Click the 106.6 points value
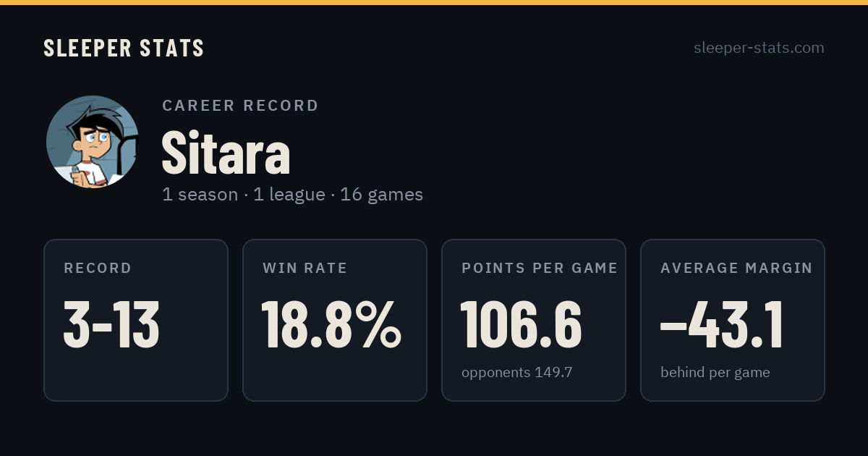Screen dimensions: 868x456 point(522,324)
